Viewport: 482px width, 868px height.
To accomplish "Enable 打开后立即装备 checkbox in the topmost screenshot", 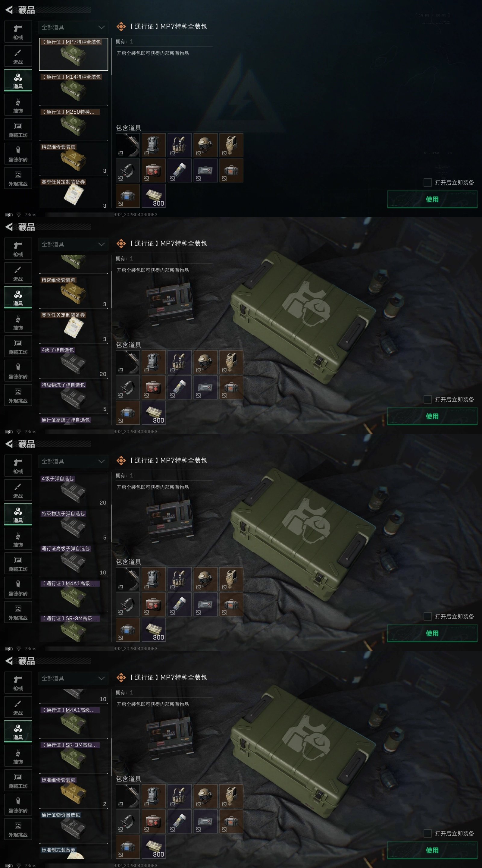I will (x=427, y=182).
